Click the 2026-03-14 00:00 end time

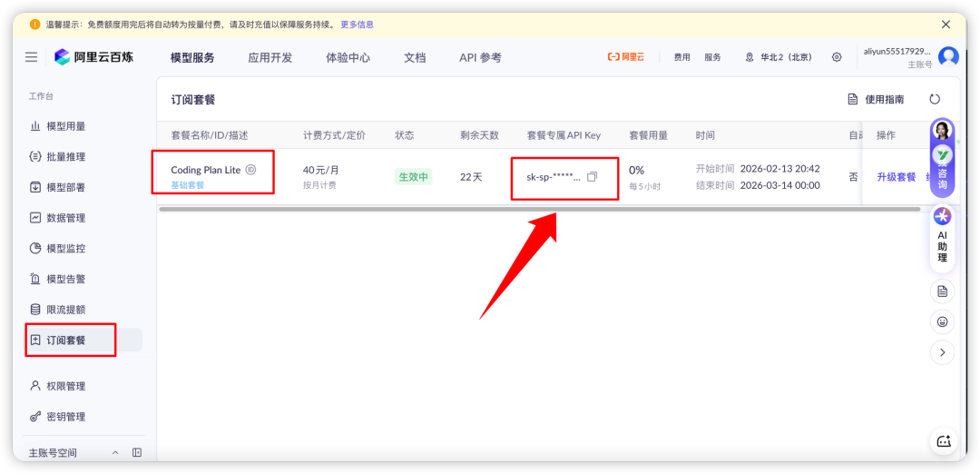click(x=780, y=185)
